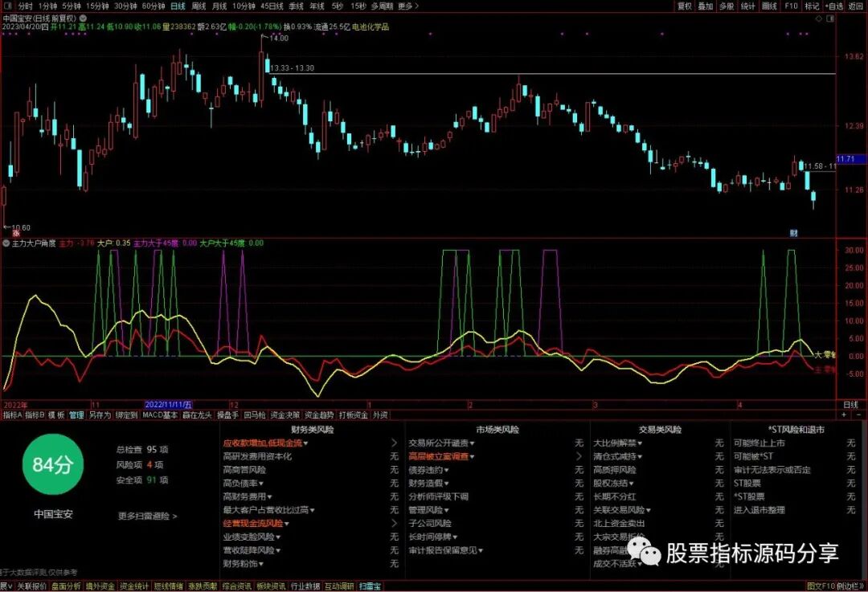Image resolution: width=868 pixels, height=592 pixels.
Task: Click the 2022/11/11/五 date marker
Action: (168, 405)
